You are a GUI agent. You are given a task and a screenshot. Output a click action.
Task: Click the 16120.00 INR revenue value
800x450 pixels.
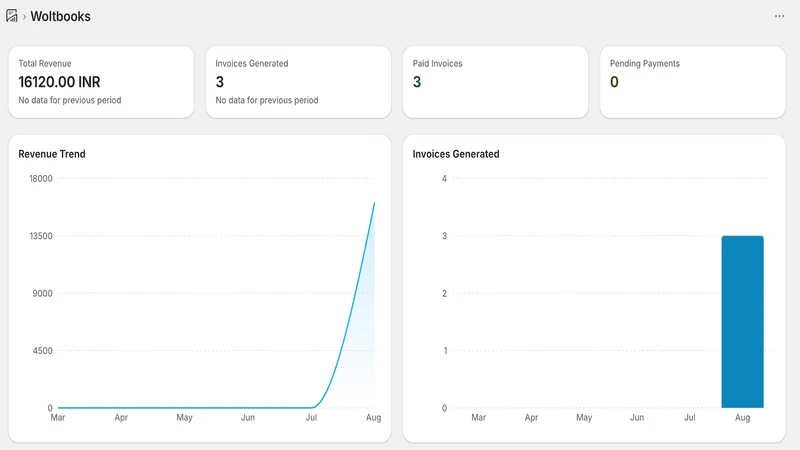pos(59,82)
